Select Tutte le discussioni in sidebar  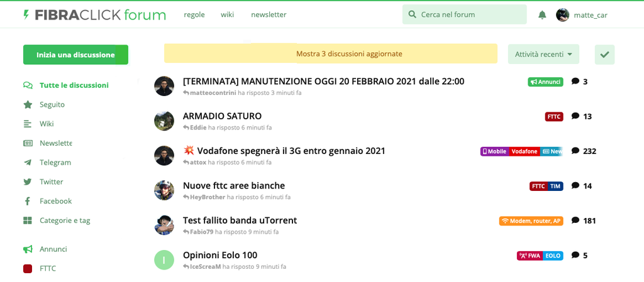pyautogui.click(x=74, y=85)
